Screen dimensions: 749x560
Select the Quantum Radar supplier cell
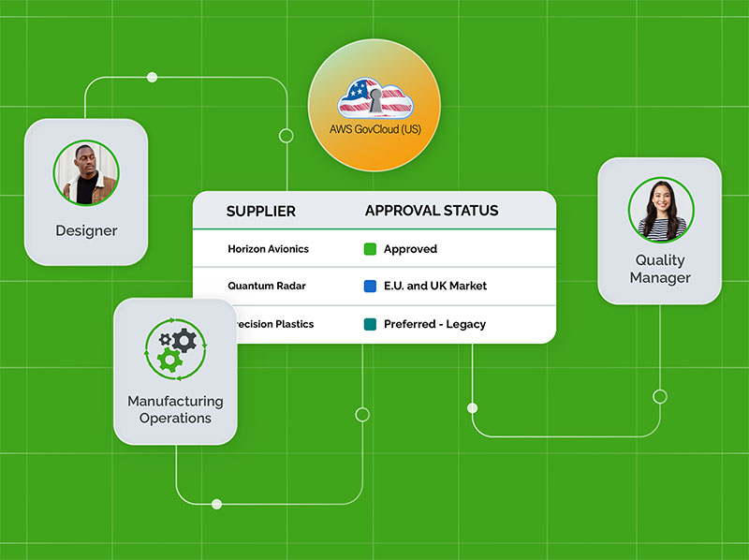point(267,286)
